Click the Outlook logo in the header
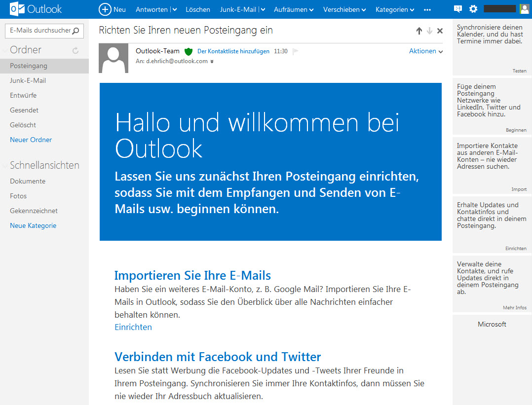532x405 pixels. 36,9
